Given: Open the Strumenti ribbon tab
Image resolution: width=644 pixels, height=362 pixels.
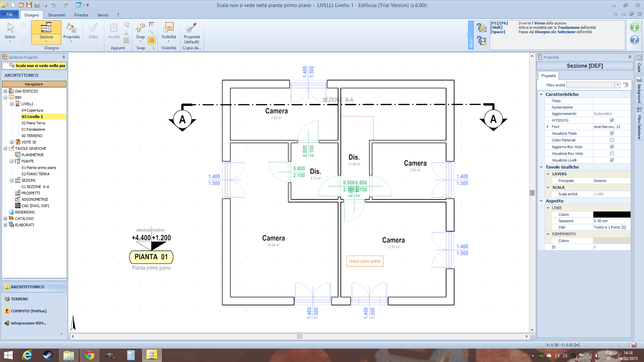Looking at the screenshot, I should [x=56, y=15].
